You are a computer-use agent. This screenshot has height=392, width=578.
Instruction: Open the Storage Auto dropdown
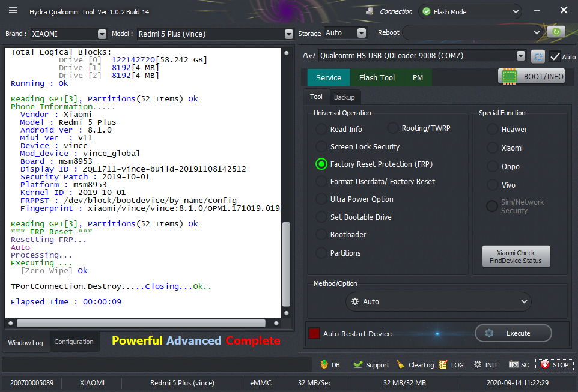[x=362, y=33]
